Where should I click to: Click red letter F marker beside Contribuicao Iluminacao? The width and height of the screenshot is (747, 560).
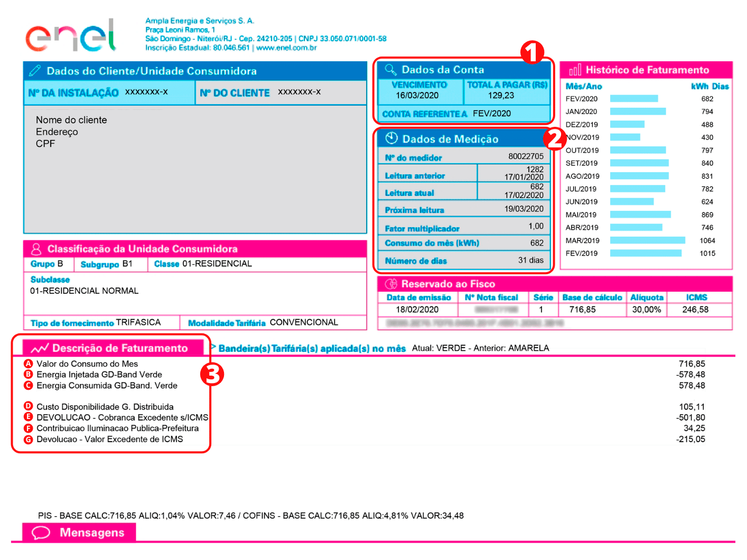point(29,428)
